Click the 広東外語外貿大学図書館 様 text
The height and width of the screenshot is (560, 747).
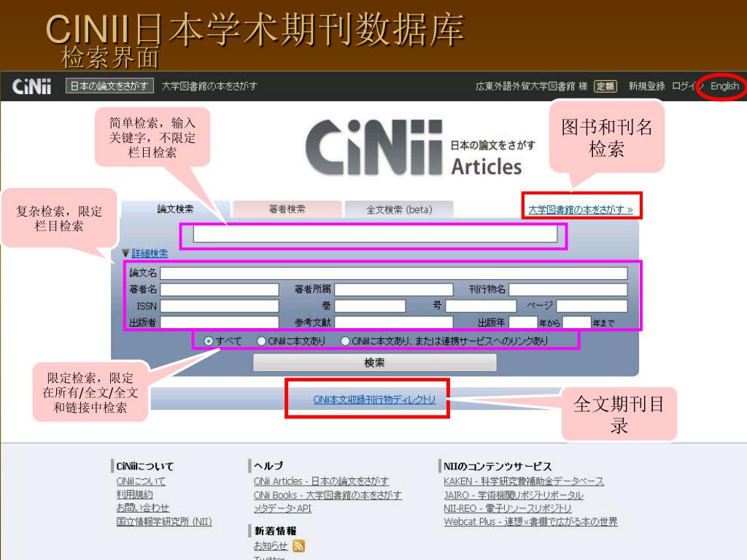coord(531,86)
